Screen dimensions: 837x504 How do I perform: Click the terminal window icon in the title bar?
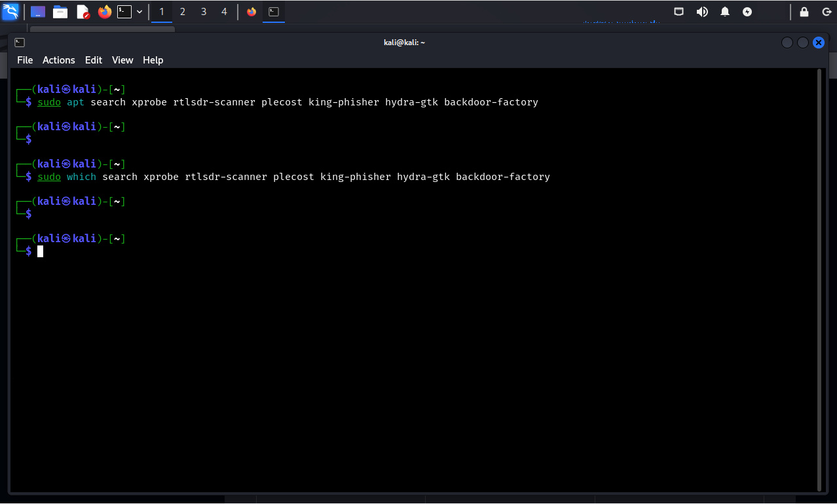click(20, 43)
